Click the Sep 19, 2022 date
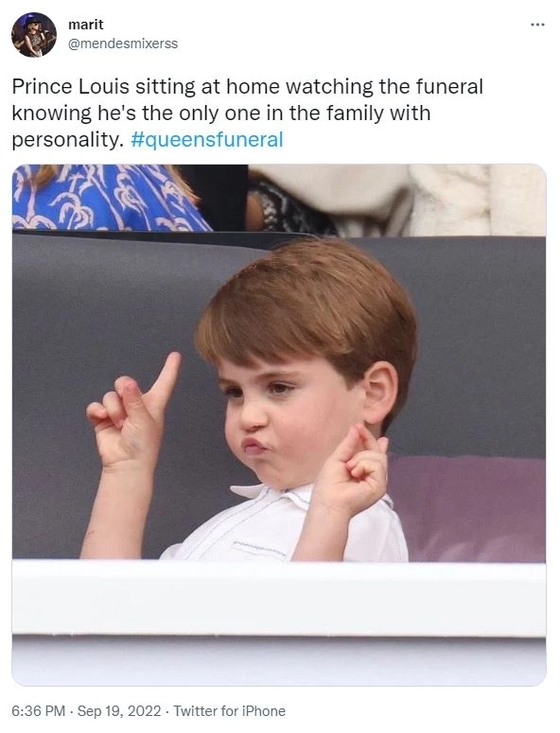The height and width of the screenshot is (733, 560). 119,711
